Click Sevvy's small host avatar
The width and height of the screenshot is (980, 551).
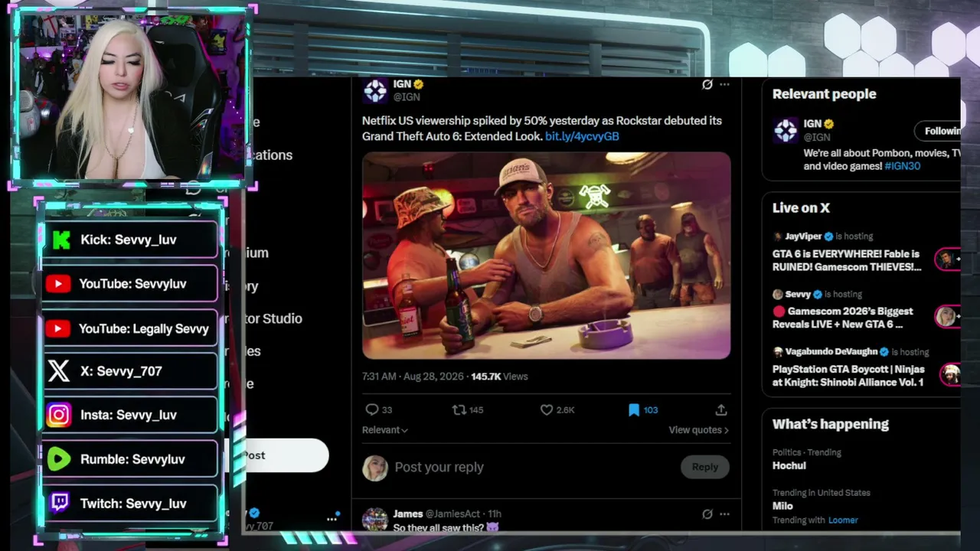coord(778,294)
